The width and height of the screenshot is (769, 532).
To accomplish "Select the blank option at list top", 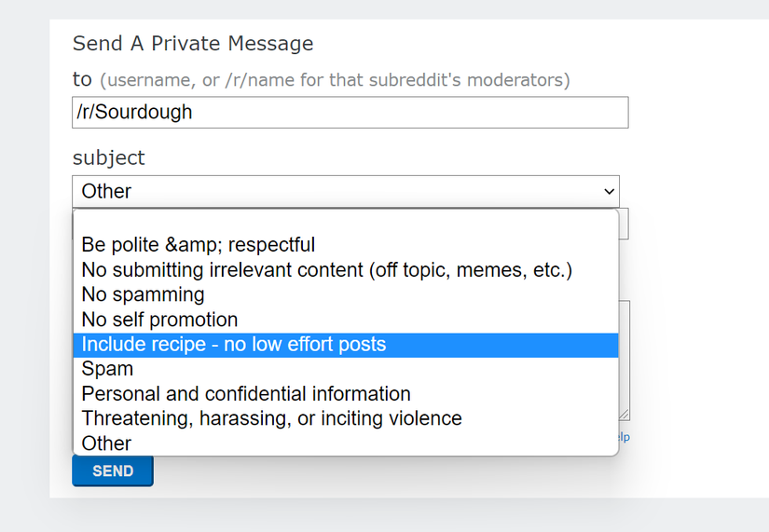I will tap(345, 222).
